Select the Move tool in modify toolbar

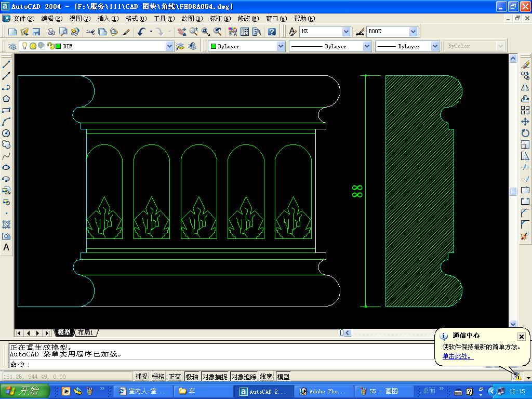point(525,122)
